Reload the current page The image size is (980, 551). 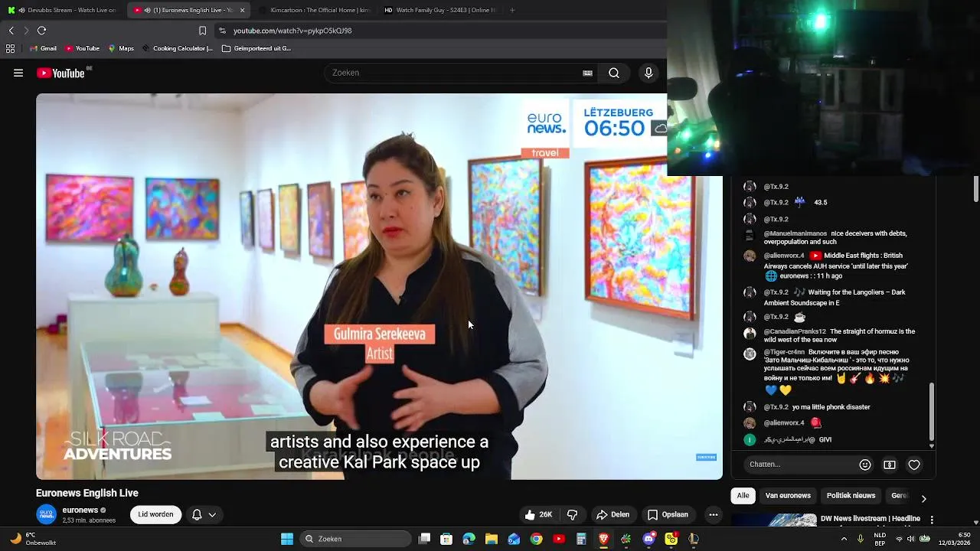(41, 31)
